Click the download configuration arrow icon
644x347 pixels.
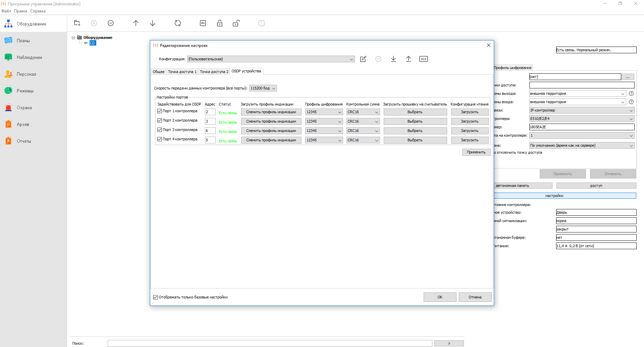393,59
